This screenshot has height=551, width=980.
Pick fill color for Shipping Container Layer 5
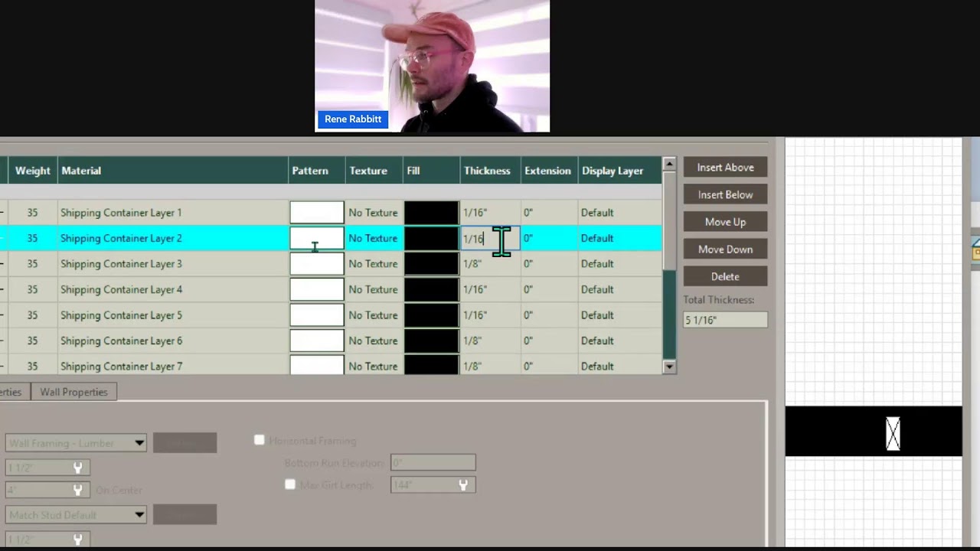(432, 315)
